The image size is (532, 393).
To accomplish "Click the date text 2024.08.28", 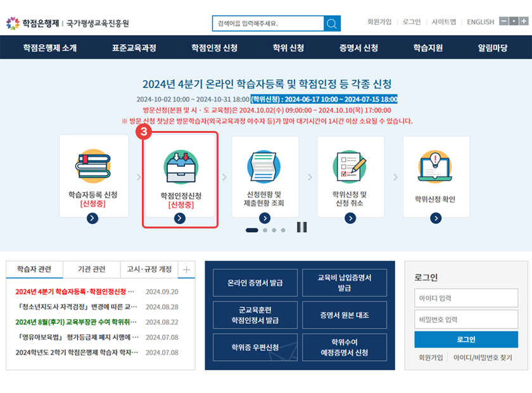I will coord(162,307).
